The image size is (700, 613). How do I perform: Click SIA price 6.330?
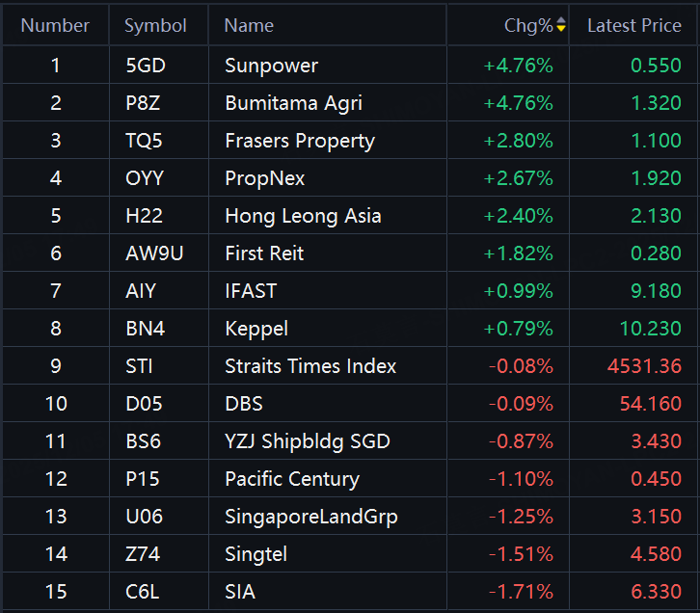[x=656, y=592]
